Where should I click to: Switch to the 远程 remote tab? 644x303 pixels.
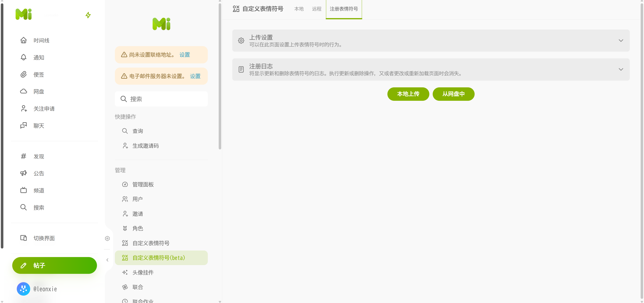tap(316, 9)
